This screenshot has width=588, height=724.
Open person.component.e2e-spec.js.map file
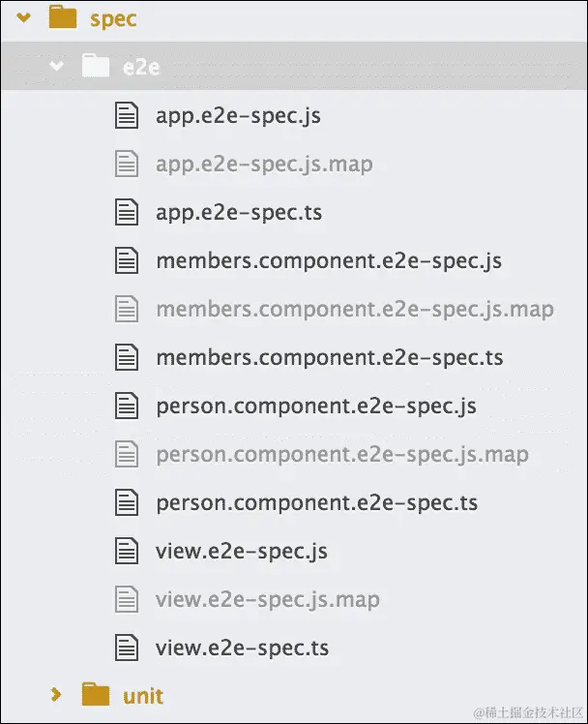[342, 455]
